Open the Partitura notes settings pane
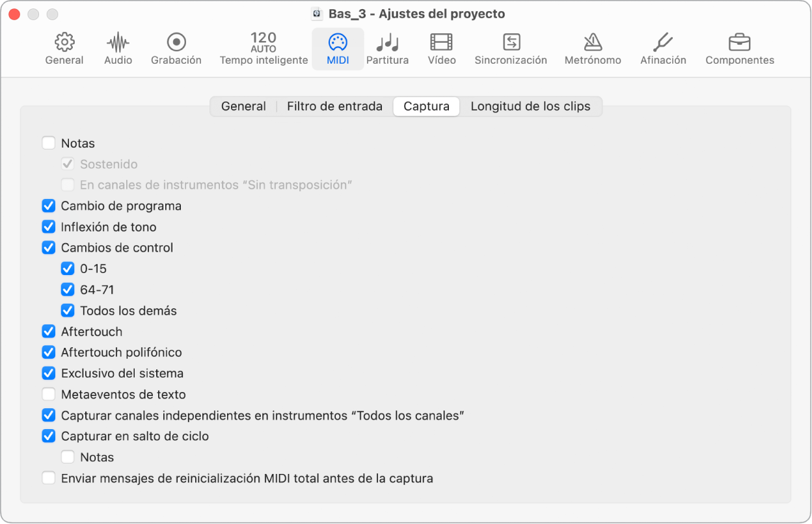 pos(387,49)
